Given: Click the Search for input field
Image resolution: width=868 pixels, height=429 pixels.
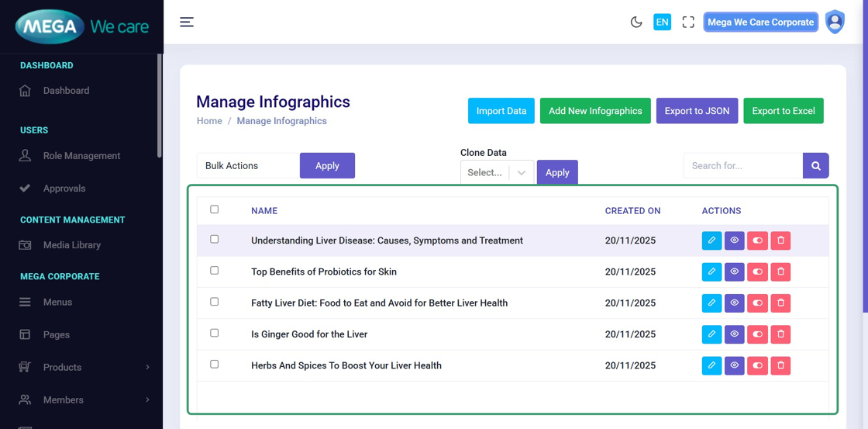Looking at the screenshot, I should [742, 165].
